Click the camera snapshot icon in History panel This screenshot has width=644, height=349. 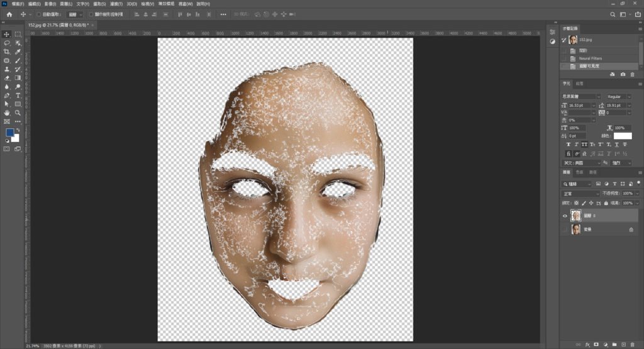[623, 74]
